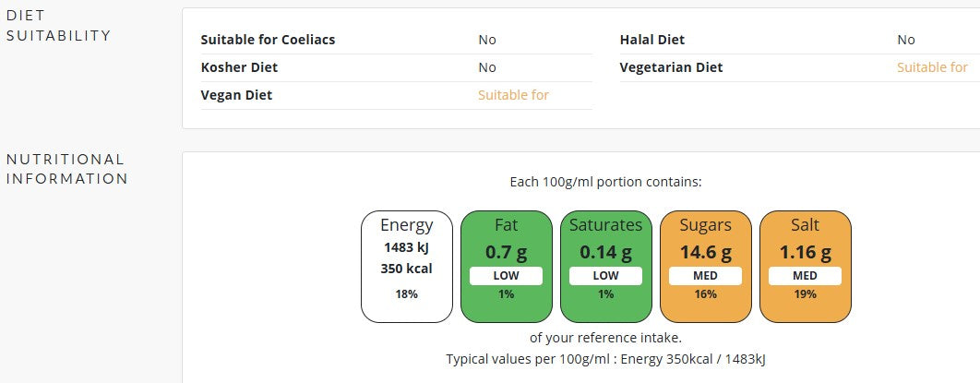The width and height of the screenshot is (980, 383).
Task: Click 'Suitable for' next to Vegan Diet
Action: [x=513, y=95]
